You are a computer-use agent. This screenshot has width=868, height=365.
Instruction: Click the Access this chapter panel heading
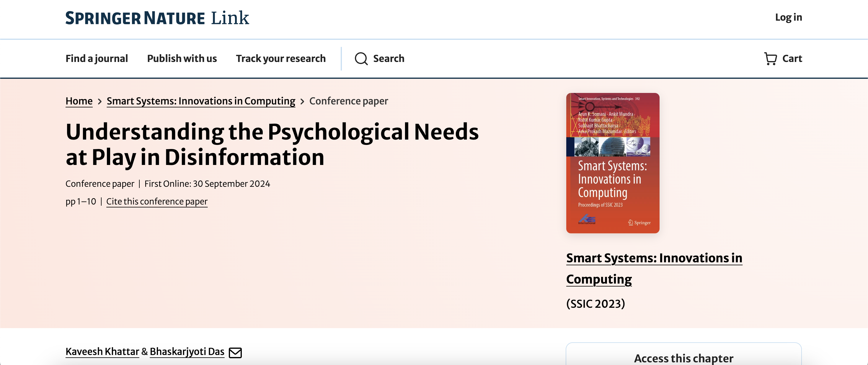pos(683,358)
